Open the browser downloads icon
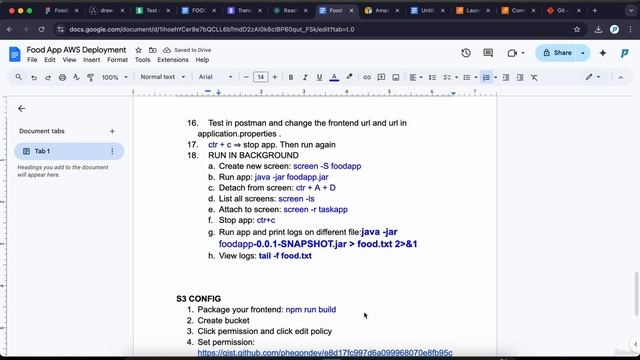Viewport: 640px width, 360px height. (598, 29)
